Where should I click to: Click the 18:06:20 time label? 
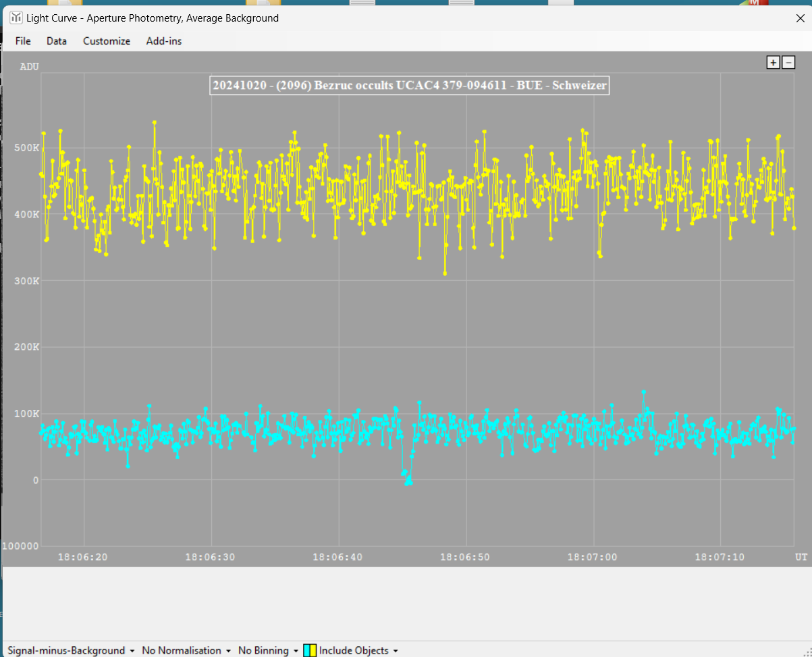pyautogui.click(x=83, y=557)
